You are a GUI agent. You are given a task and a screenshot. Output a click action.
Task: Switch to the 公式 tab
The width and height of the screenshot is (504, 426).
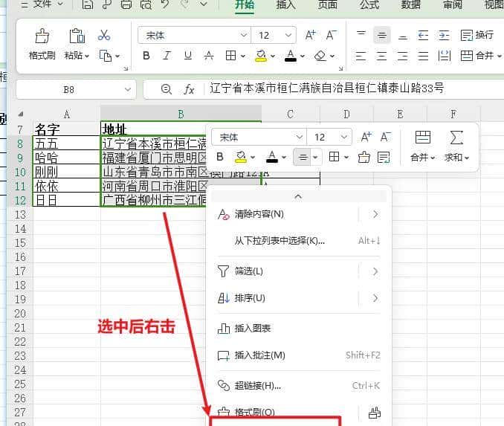(369, 4)
